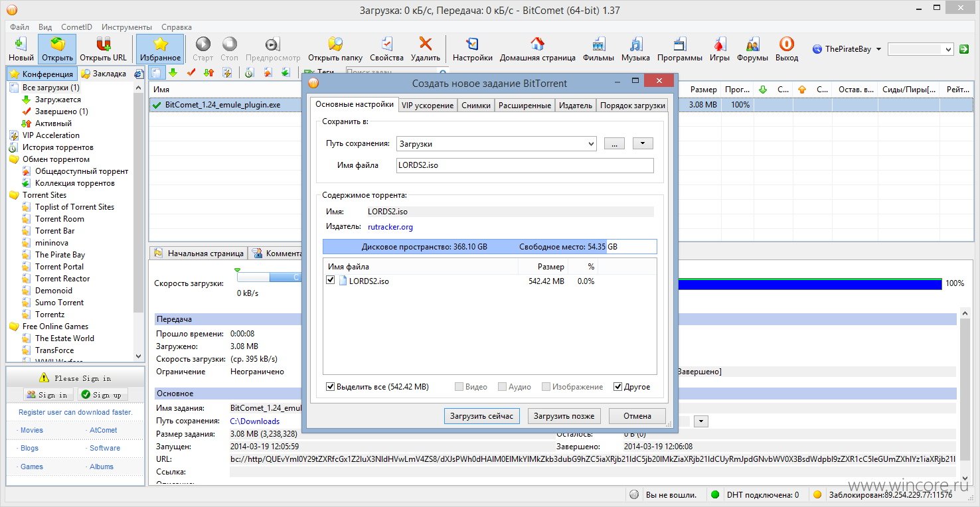Toggle the Выделить все checkbox
Viewport: 980px width, 507px height.
pos(331,386)
